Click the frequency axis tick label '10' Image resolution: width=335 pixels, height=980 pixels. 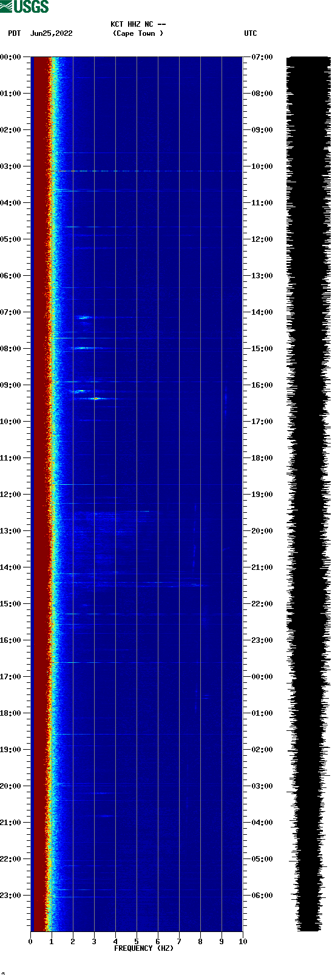(x=243, y=942)
